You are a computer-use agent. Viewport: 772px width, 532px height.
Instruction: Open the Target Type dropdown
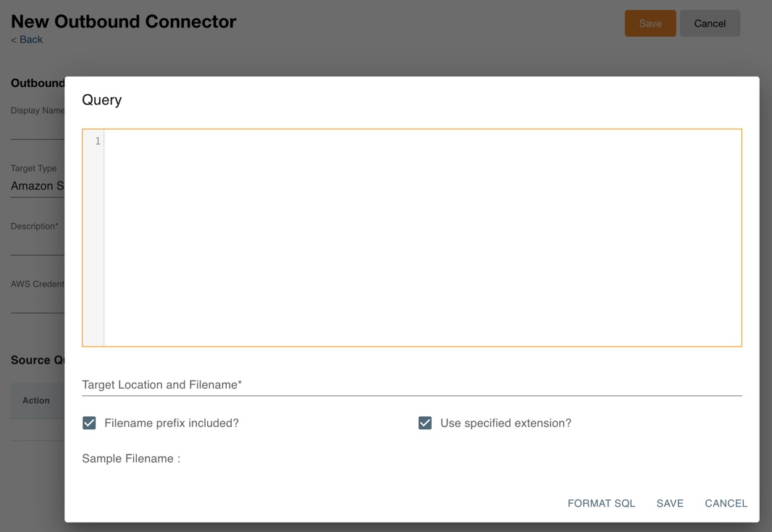coord(37,186)
